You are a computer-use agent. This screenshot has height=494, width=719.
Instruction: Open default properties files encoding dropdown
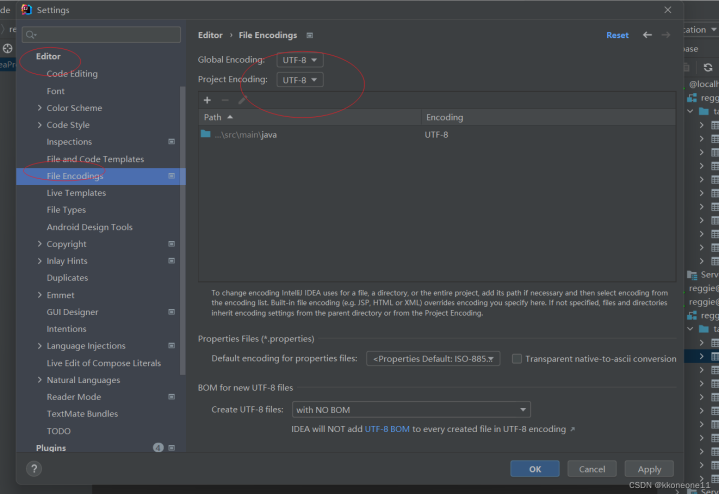coord(433,359)
